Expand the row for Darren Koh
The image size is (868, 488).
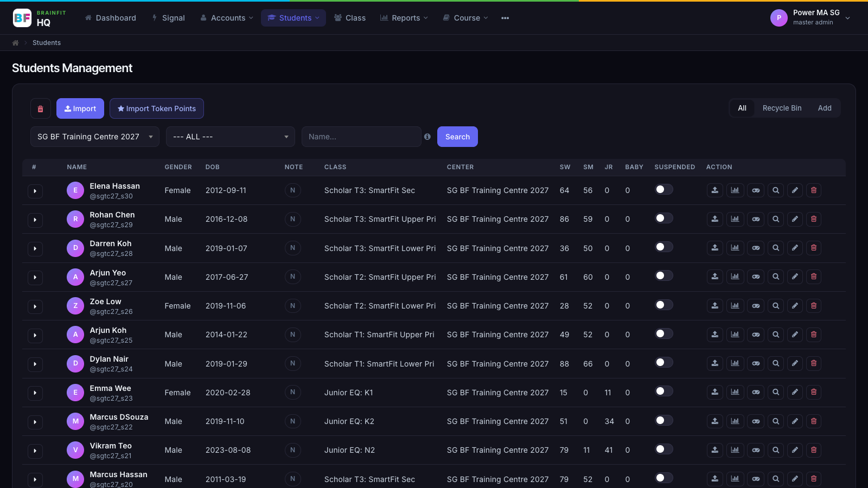click(x=35, y=248)
